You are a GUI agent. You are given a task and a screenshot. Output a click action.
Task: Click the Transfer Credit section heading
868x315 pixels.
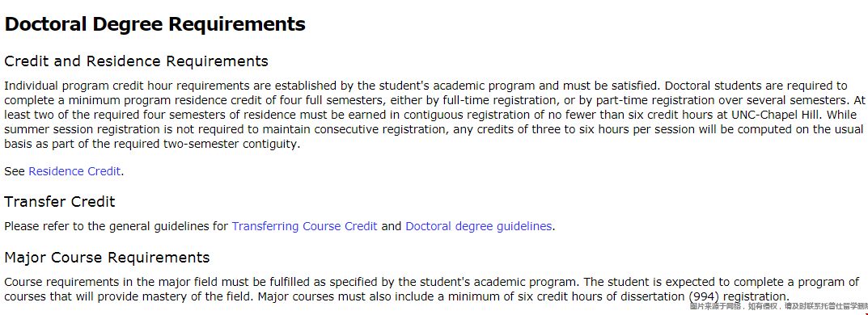click(x=60, y=202)
